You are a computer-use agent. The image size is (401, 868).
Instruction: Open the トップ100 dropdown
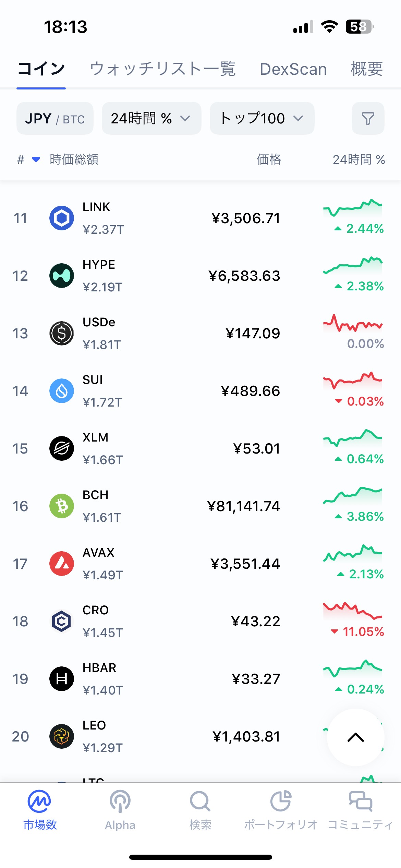click(262, 118)
